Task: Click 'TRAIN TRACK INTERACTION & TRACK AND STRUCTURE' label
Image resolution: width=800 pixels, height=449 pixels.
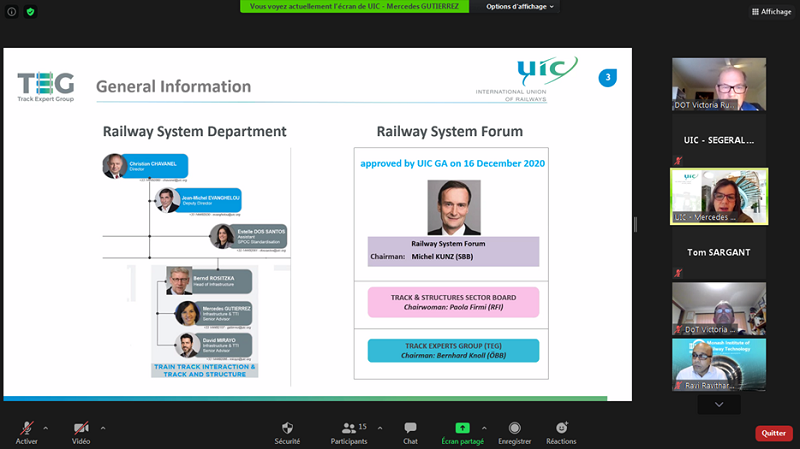Action: [205, 370]
